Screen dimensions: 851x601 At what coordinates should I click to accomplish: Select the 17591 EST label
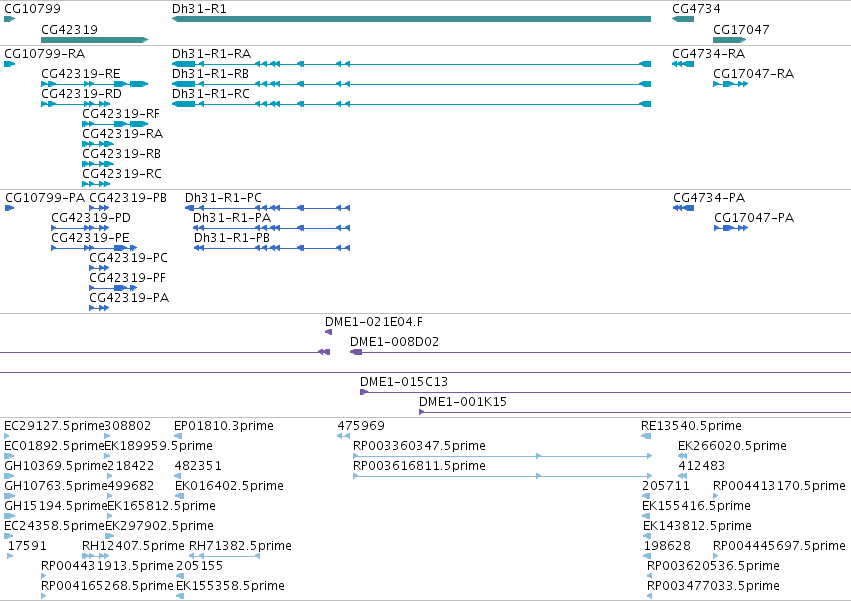[x=27, y=546]
